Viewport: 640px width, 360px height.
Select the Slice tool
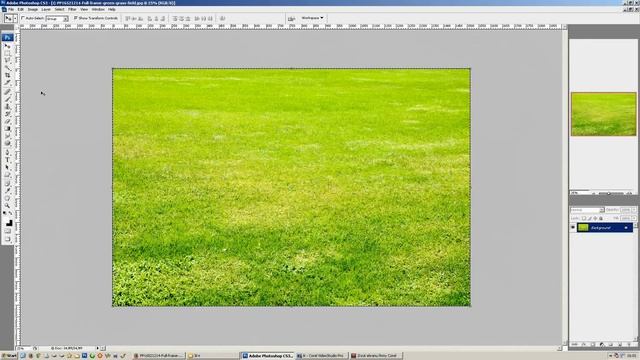point(7,83)
